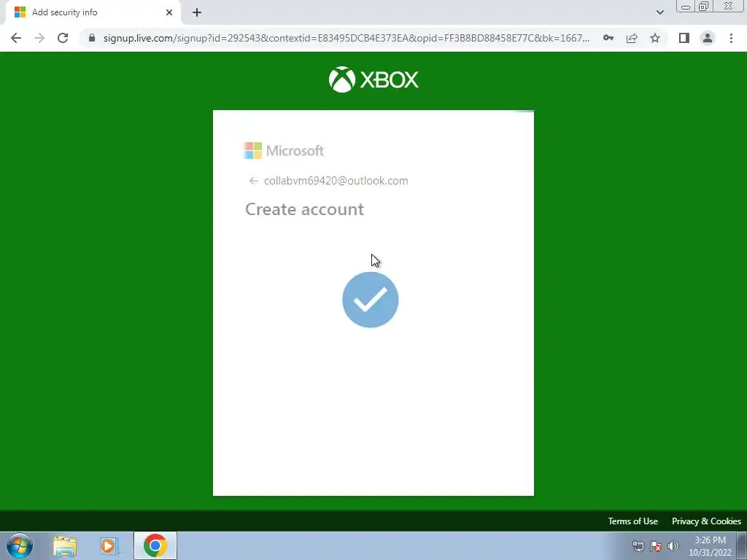
Task: Close the Chrome window
Action: coord(729,6)
